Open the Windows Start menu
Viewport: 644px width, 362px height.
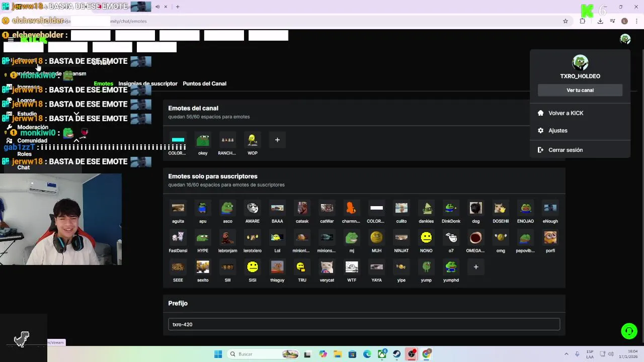pos(218,354)
